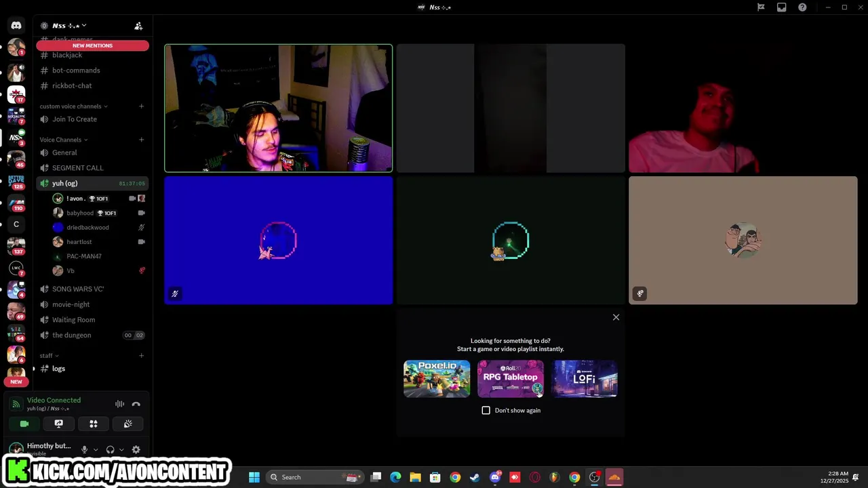
Task: Collapse the custom voice channels category
Action: coord(73,106)
